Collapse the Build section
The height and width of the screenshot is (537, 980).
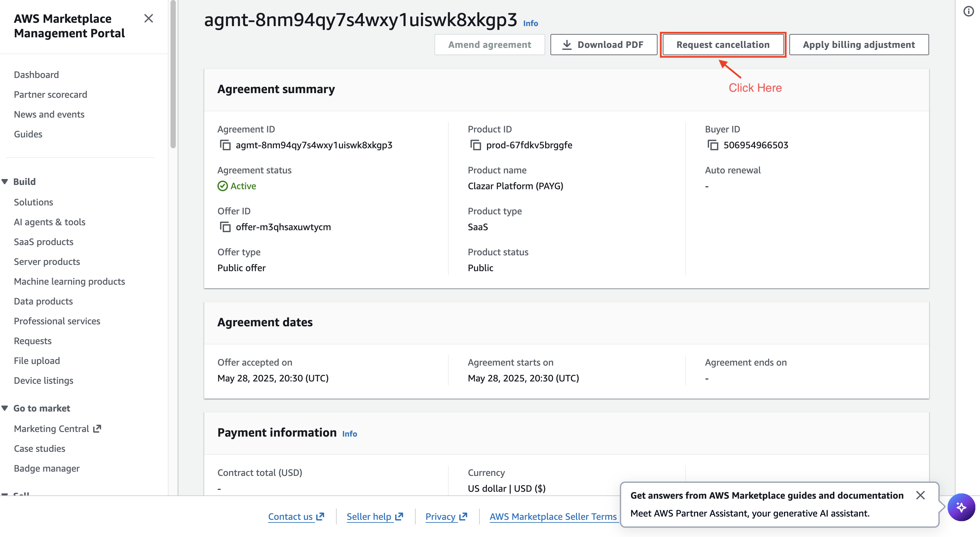pyautogui.click(x=5, y=181)
